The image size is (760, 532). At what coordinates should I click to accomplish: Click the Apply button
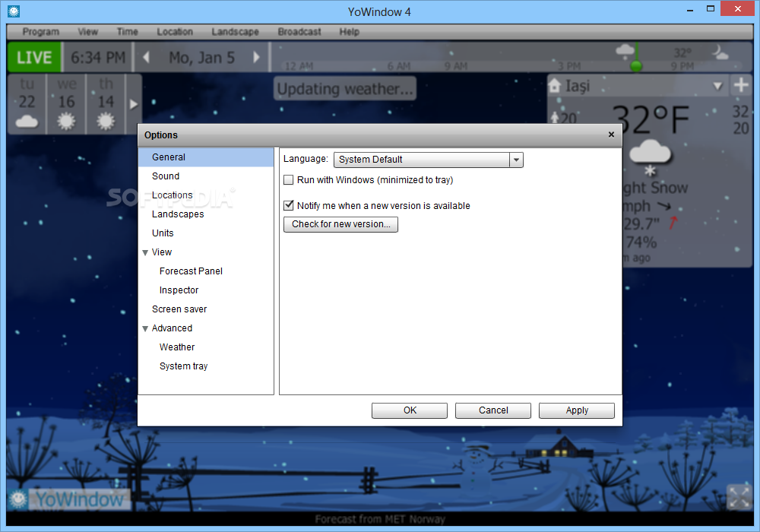577,410
